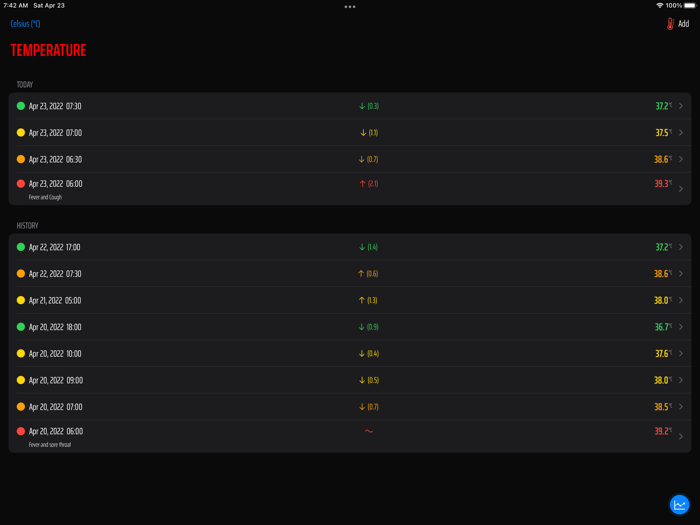This screenshot has height=525, width=700.
Task: Click down arrow (1.4) trend indicator
Action: 368,247
